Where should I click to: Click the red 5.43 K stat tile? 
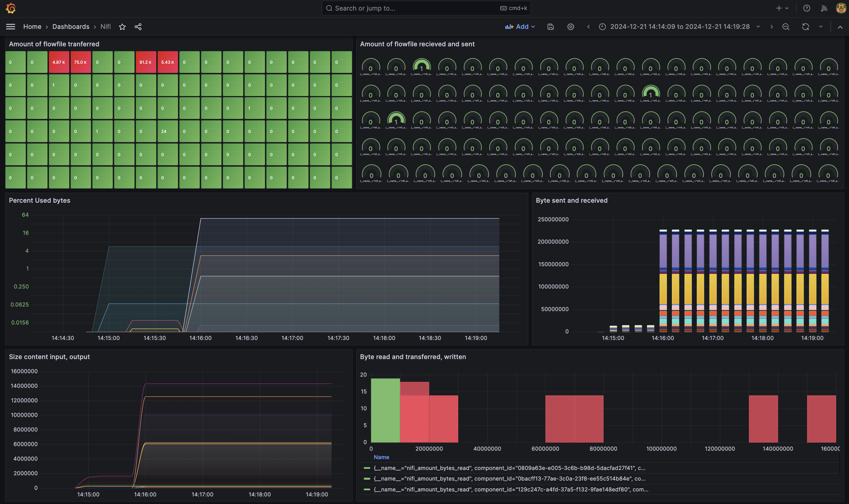click(168, 62)
